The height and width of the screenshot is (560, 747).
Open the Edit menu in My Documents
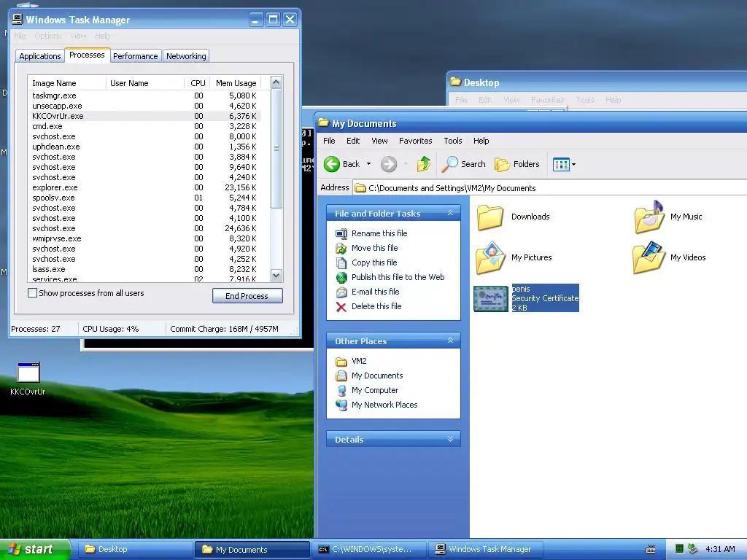point(353,141)
